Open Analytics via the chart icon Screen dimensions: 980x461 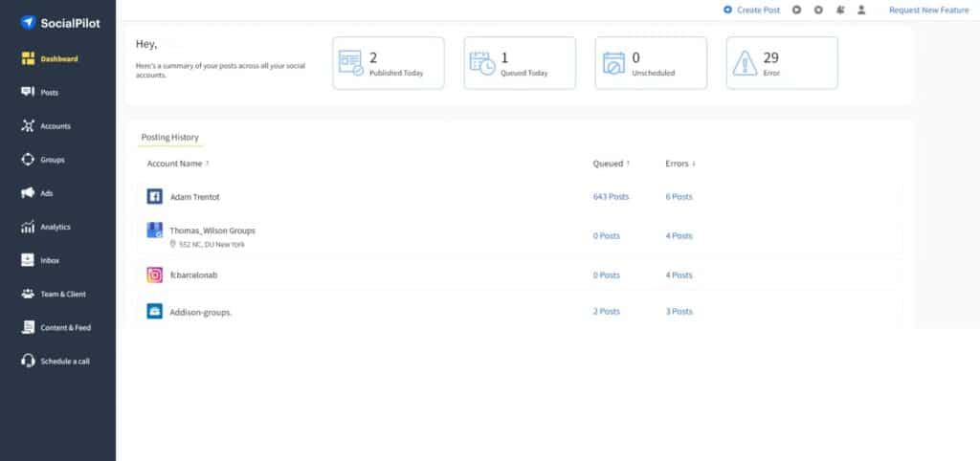(x=28, y=227)
